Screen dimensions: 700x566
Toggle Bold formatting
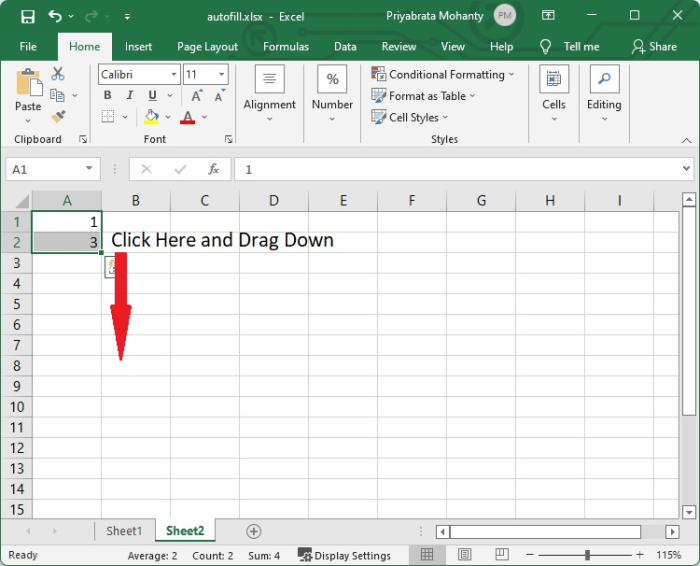[x=107, y=95]
